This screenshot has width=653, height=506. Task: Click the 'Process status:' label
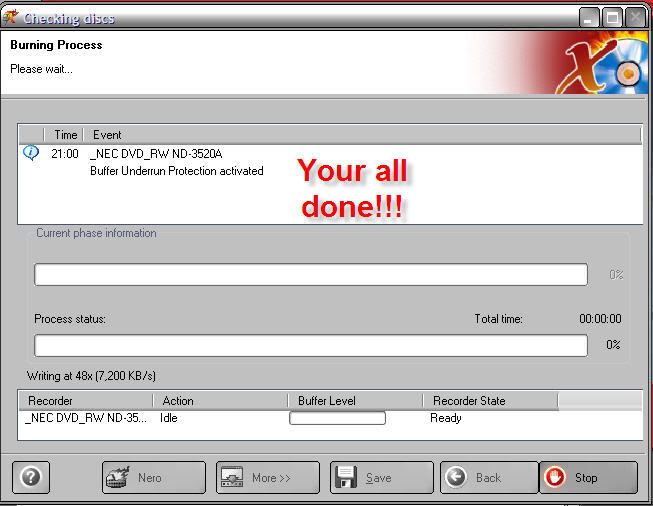[70, 319]
